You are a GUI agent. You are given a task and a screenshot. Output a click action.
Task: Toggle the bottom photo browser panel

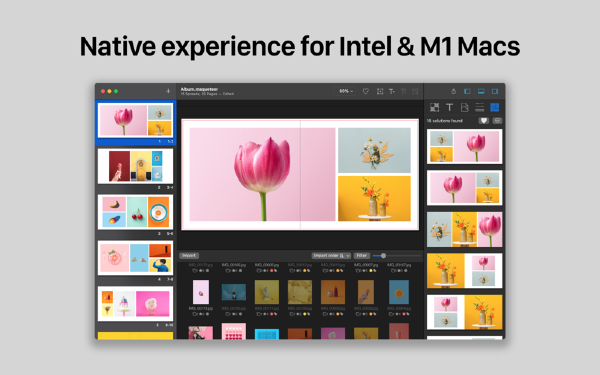481,91
